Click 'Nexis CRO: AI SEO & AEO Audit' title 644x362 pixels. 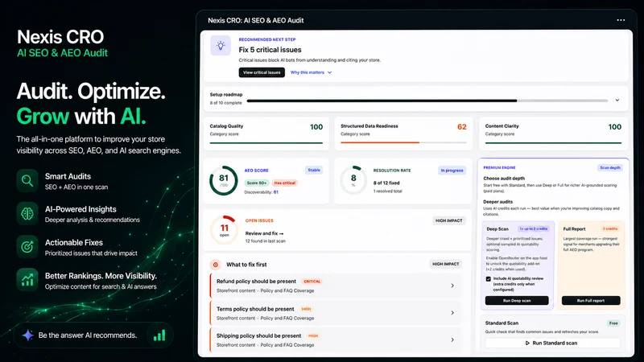(x=255, y=21)
